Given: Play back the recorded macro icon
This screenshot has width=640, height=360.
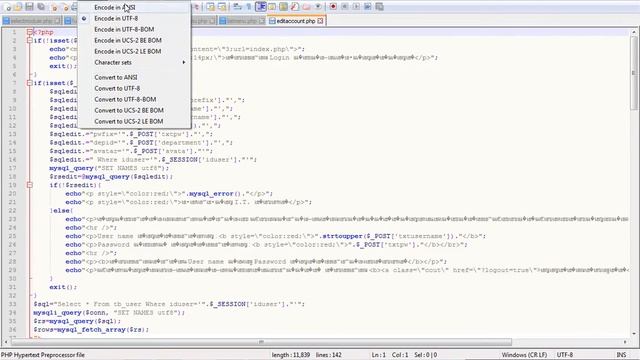Looking at the screenshot, I should click(x=356, y=7).
